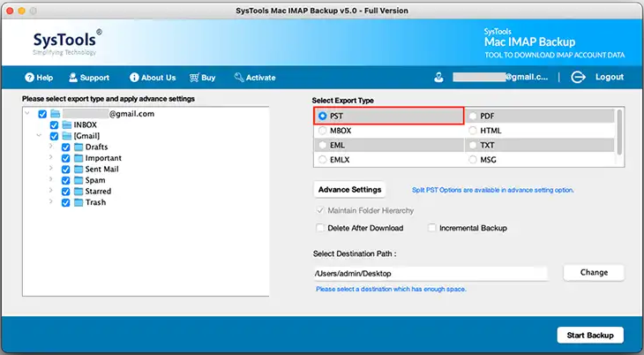Expand the Sent Mail folder node

[x=51, y=168]
